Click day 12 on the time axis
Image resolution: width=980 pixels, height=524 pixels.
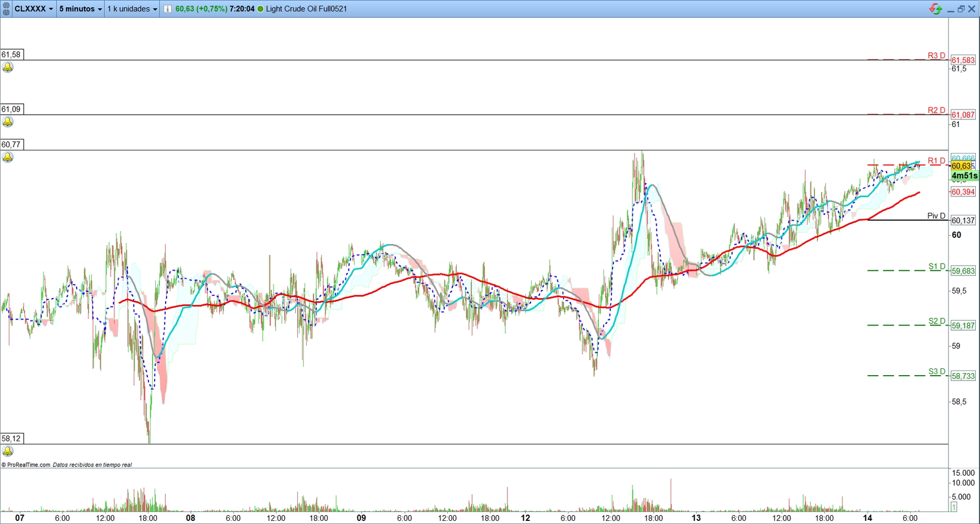(525, 518)
